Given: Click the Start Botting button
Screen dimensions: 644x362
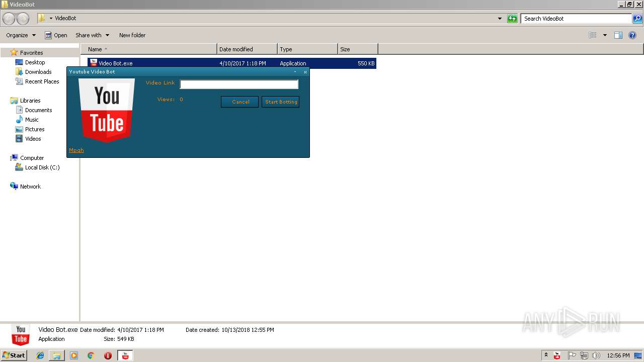Looking at the screenshot, I should coord(281,102).
